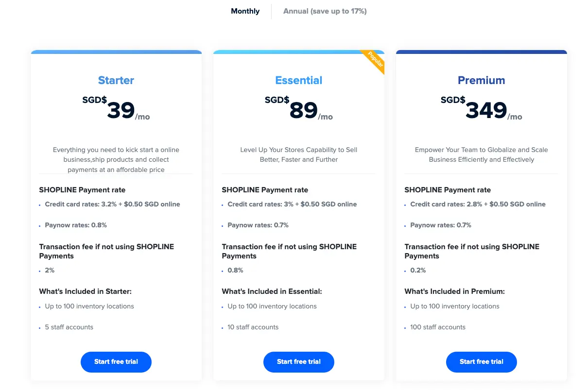This screenshot has width=587, height=392.
Task: Start free trial for the Premium plan
Action: (x=481, y=362)
